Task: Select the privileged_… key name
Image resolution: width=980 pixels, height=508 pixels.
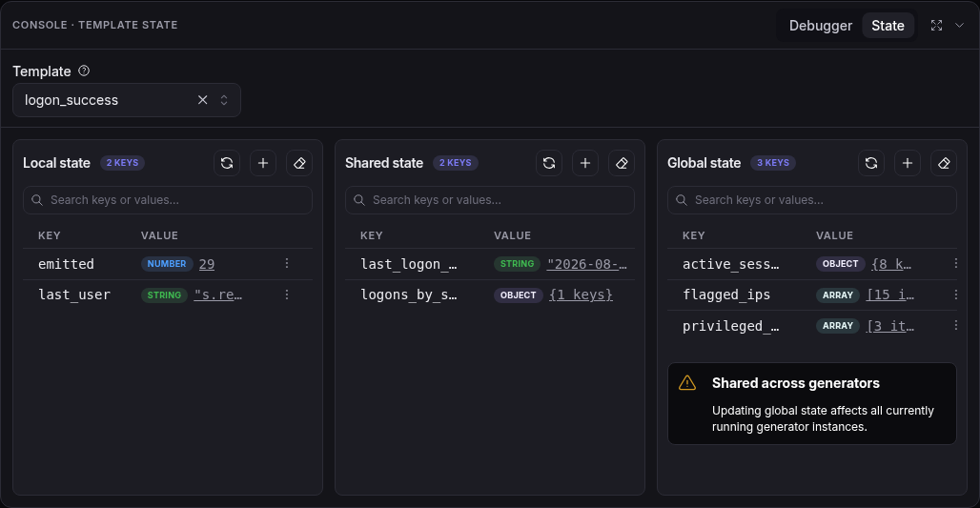Action: (x=730, y=326)
